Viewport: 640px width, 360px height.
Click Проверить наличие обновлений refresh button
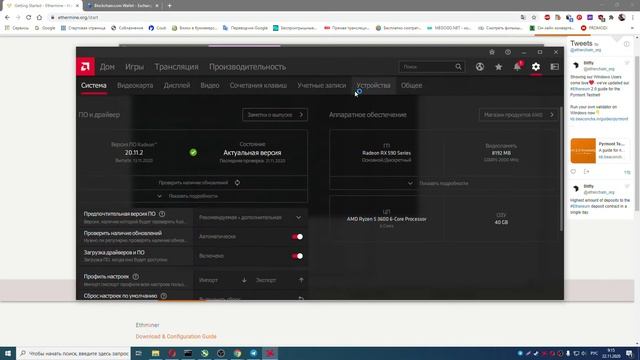tap(237, 182)
